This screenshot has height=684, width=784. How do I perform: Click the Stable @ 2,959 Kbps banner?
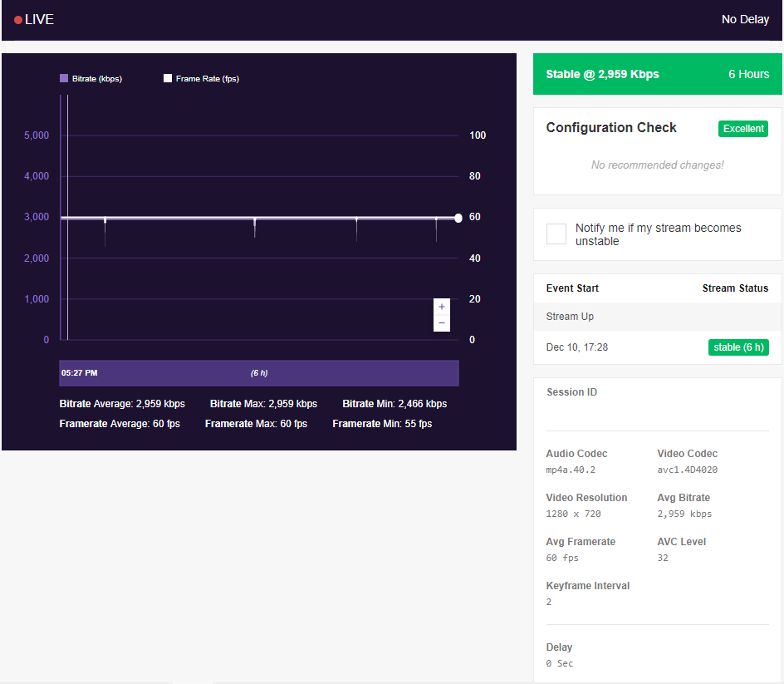click(658, 74)
